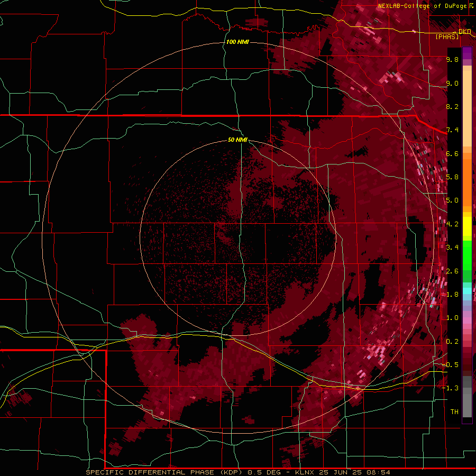Click the 1.8 scale value
The width and height of the screenshot is (476, 476).
[452, 295]
